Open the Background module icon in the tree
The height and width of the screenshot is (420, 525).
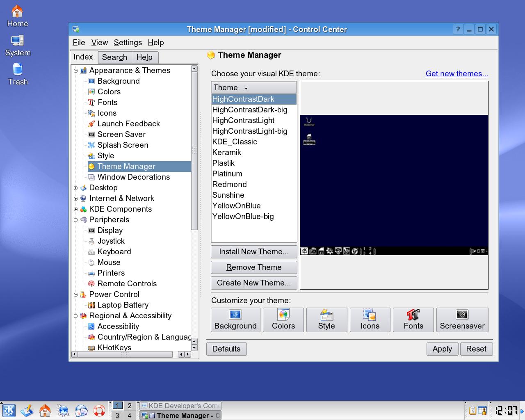tap(91, 81)
